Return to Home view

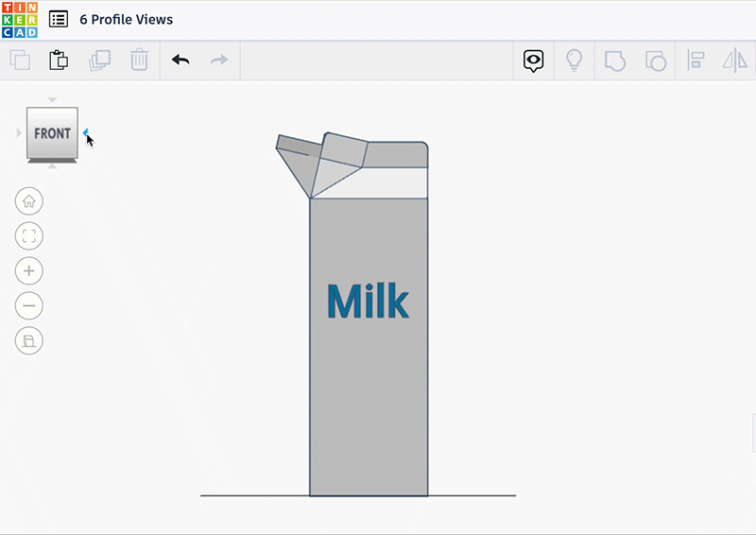coord(29,200)
